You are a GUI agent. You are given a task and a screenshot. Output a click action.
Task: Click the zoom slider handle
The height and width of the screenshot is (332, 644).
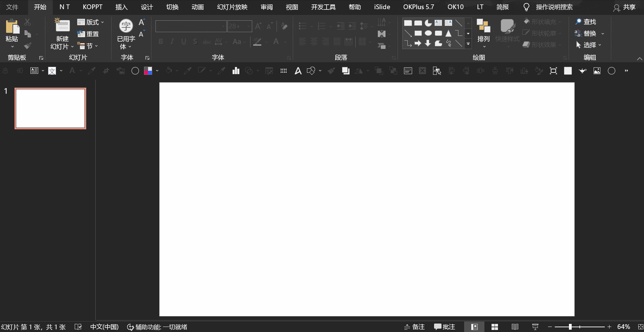pyautogui.click(x=570, y=327)
